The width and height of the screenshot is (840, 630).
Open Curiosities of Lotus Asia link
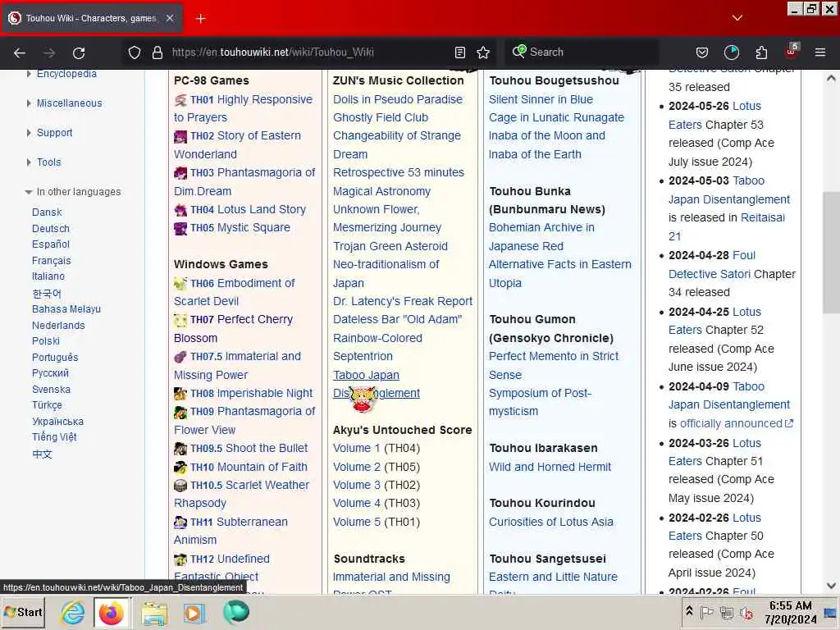tap(551, 523)
